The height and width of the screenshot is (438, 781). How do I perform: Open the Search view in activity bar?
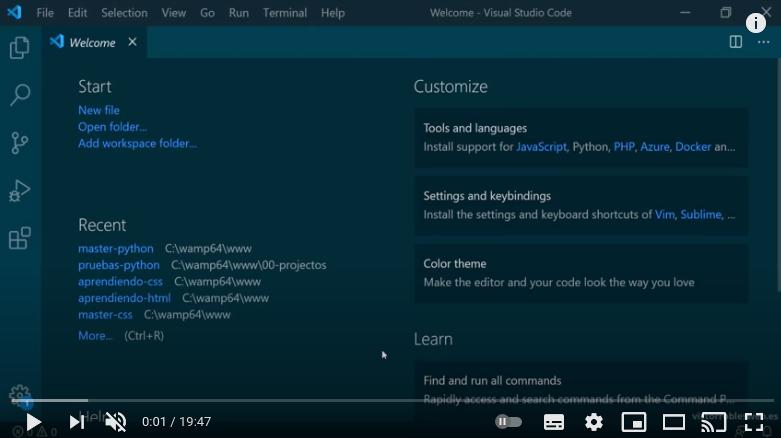(x=20, y=94)
